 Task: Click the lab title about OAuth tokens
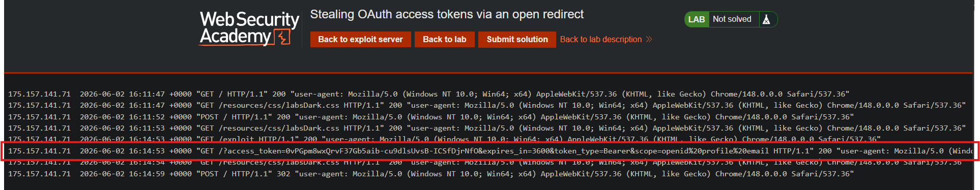pyautogui.click(x=447, y=14)
